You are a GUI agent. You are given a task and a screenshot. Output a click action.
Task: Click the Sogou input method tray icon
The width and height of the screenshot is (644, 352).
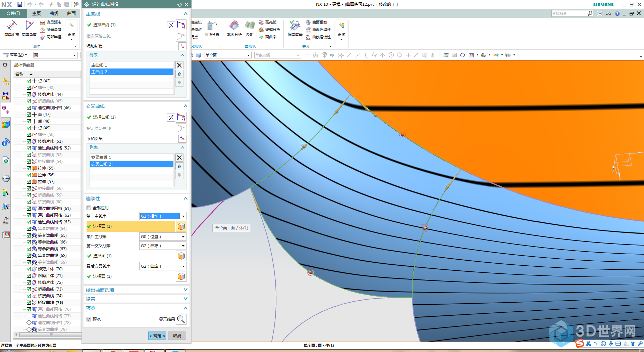(x=580, y=343)
